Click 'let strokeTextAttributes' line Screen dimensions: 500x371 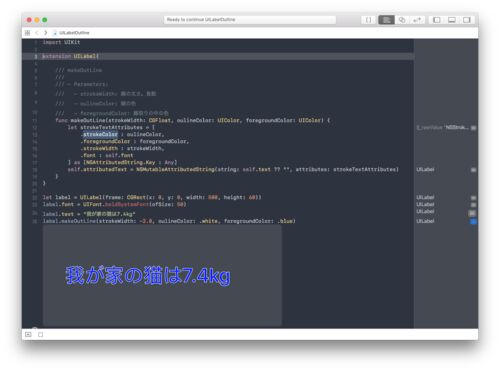coord(111,127)
